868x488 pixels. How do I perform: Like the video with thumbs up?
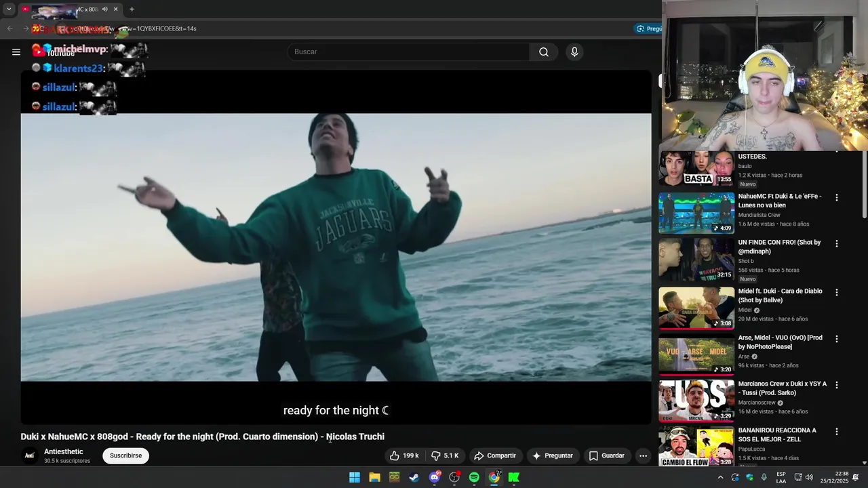click(x=404, y=455)
